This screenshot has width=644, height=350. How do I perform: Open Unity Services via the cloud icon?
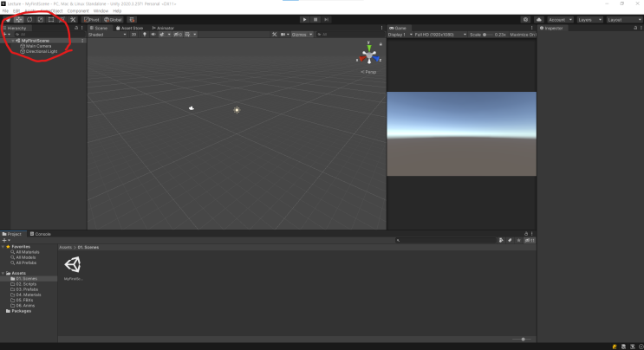tap(539, 20)
